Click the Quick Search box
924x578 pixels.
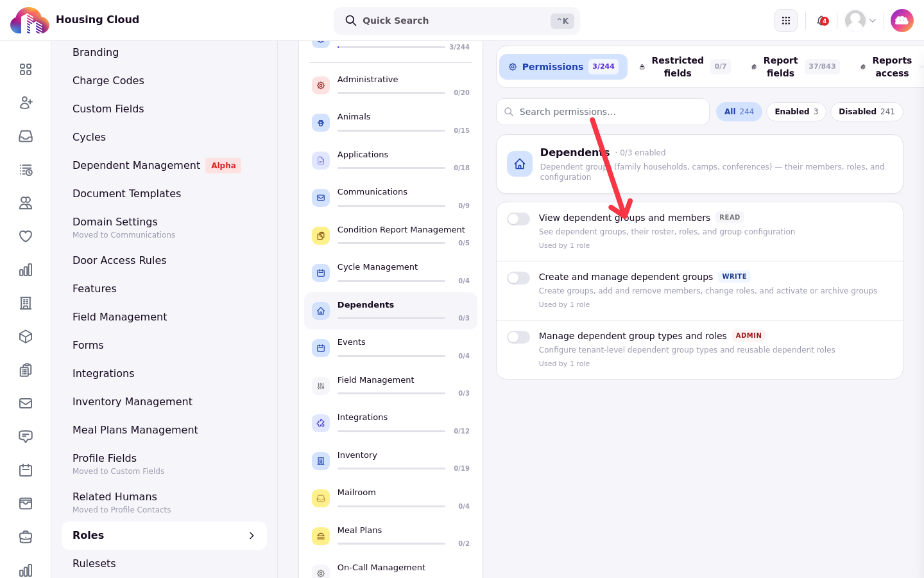457,21
